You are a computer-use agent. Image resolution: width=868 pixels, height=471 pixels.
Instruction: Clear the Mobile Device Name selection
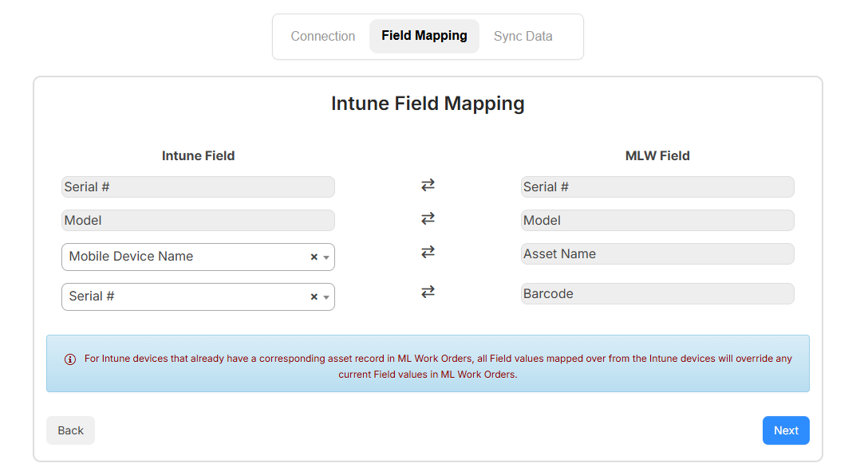pyautogui.click(x=314, y=257)
